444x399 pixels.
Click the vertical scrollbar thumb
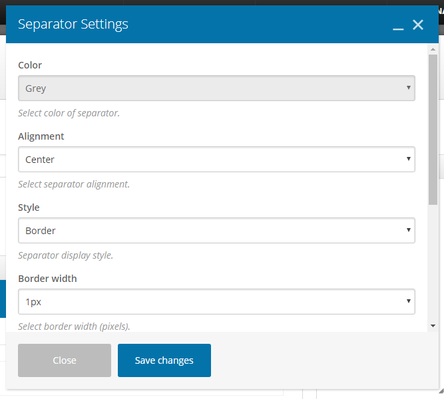click(433, 130)
